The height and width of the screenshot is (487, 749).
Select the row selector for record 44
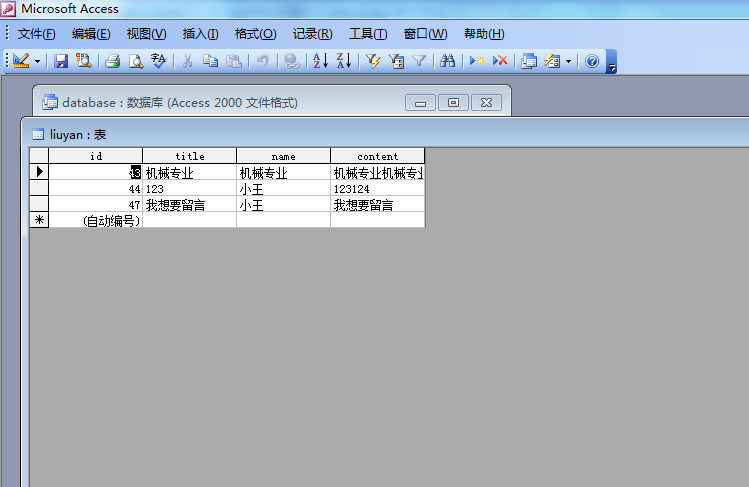click(39, 188)
